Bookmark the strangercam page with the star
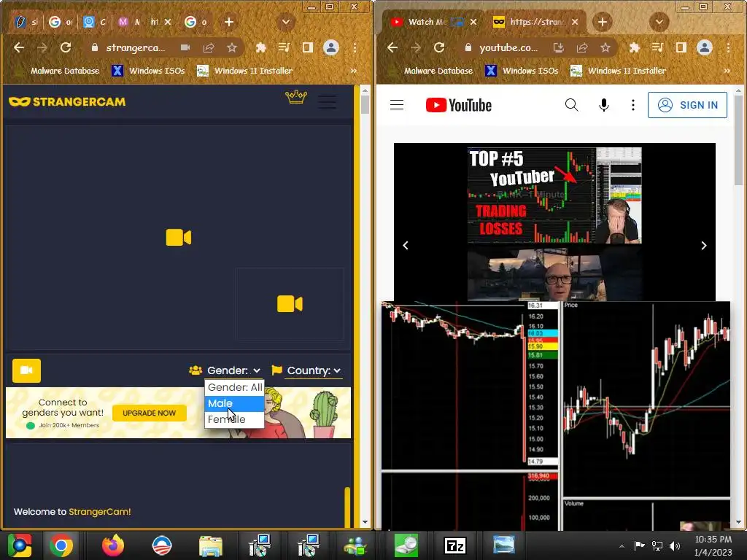The width and height of the screenshot is (747, 560). [x=232, y=47]
